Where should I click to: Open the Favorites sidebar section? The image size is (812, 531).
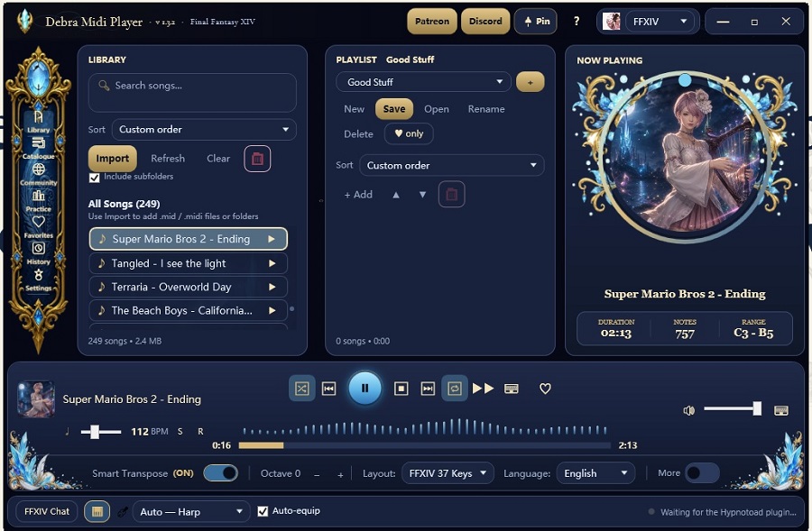[38, 227]
